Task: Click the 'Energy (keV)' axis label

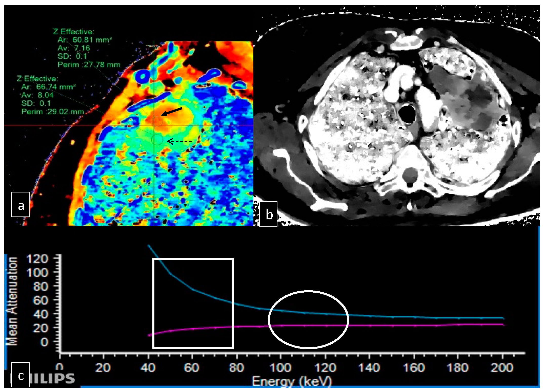Action: [x=292, y=381]
